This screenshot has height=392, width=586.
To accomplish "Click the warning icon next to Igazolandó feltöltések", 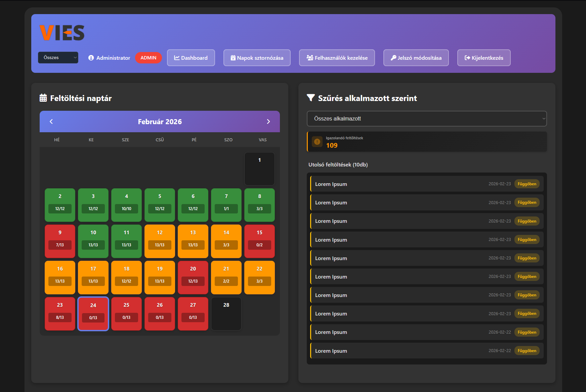I will pyautogui.click(x=316, y=142).
